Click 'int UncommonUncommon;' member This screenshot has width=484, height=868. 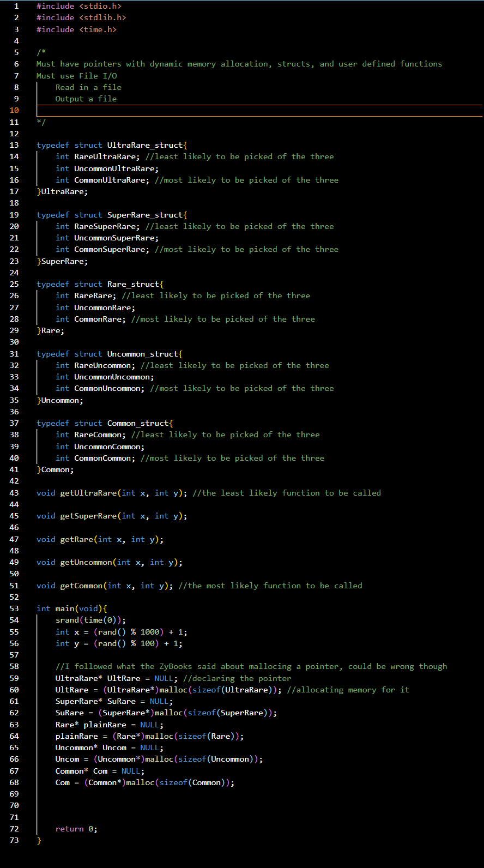(x=105, y=377)
